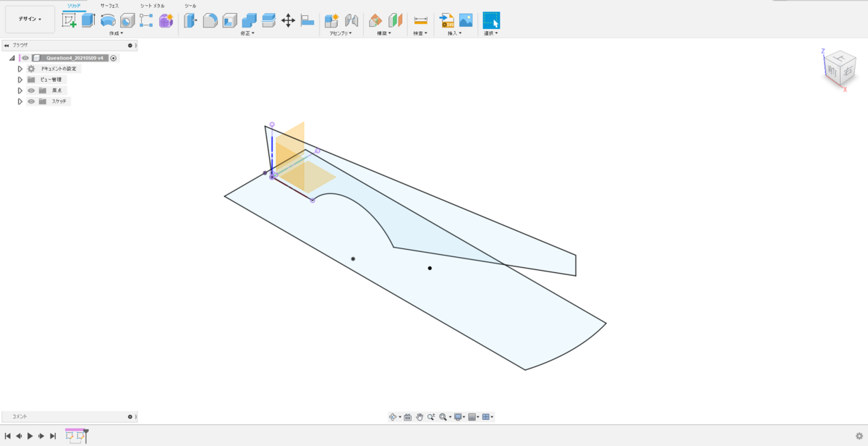Expand the スケッチ tree node
The width and height of the screenshot is (868, 446).
pyautogui.click(x=20, y=101)
